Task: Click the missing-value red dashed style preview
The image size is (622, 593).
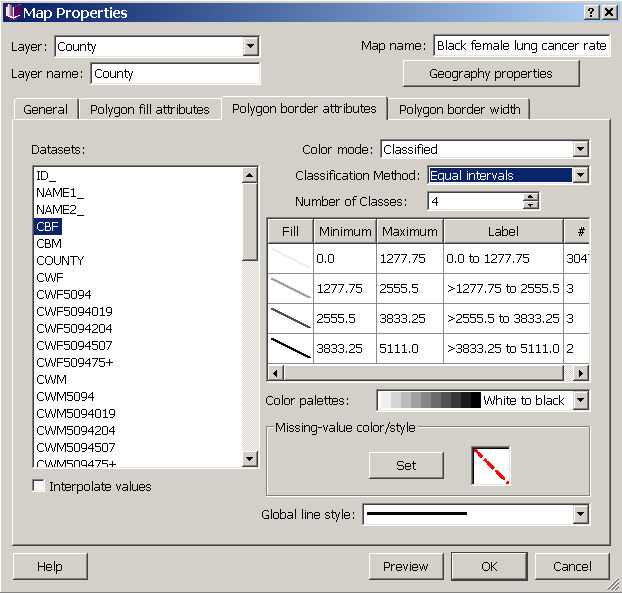Action: point(491,465)
